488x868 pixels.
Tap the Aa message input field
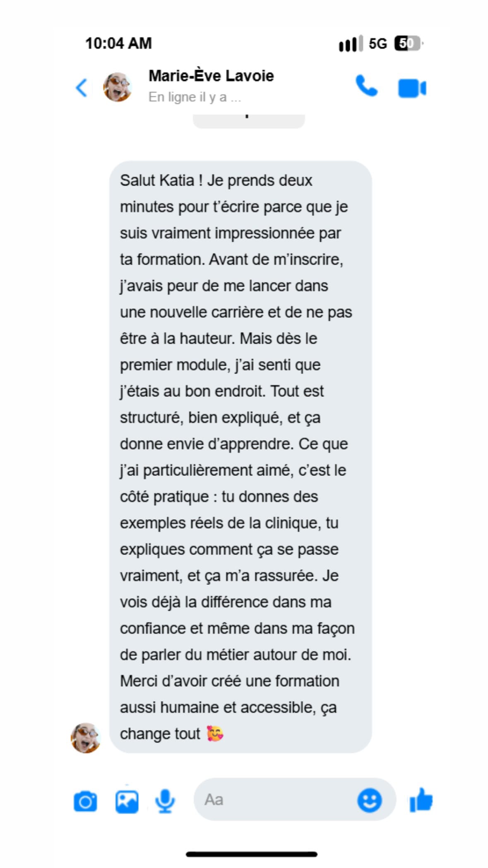pyautogui.click(x=273, y=800)
